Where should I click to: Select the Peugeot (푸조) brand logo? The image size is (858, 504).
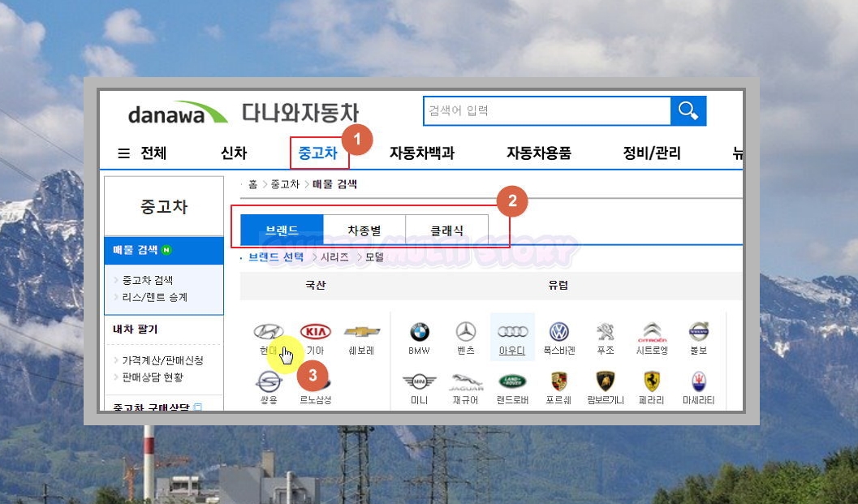606,332
